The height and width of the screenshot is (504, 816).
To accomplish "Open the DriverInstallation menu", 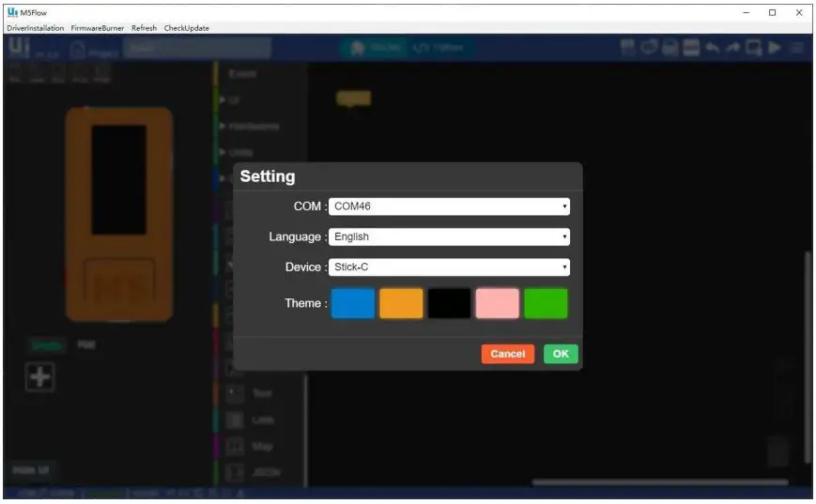I will 36,28.
